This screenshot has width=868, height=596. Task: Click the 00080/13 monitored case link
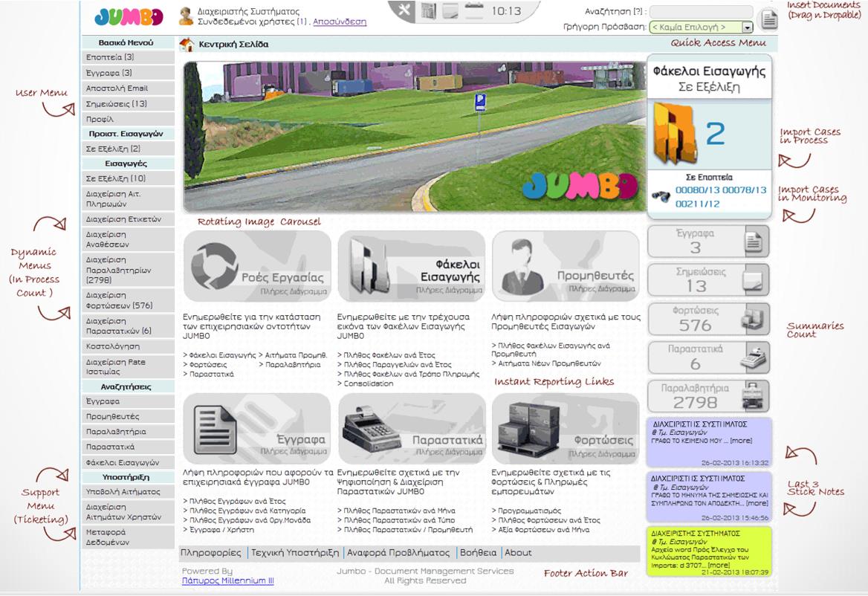698,190
